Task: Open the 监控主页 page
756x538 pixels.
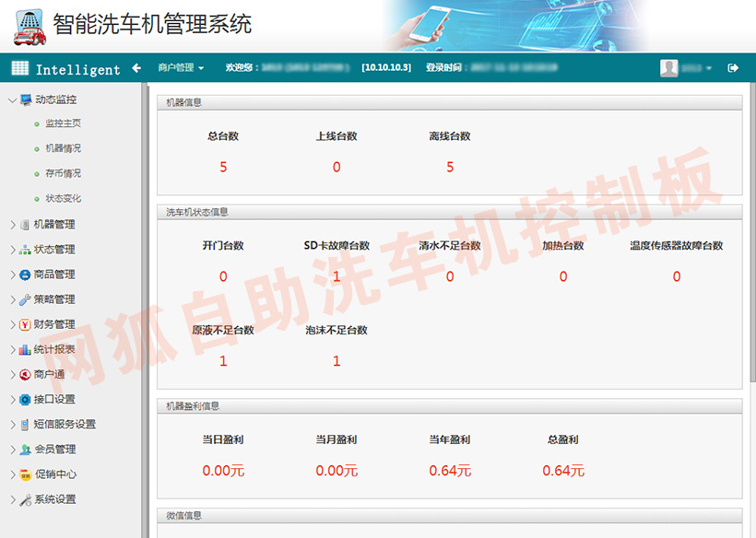Action: click(x=63, y=123)
